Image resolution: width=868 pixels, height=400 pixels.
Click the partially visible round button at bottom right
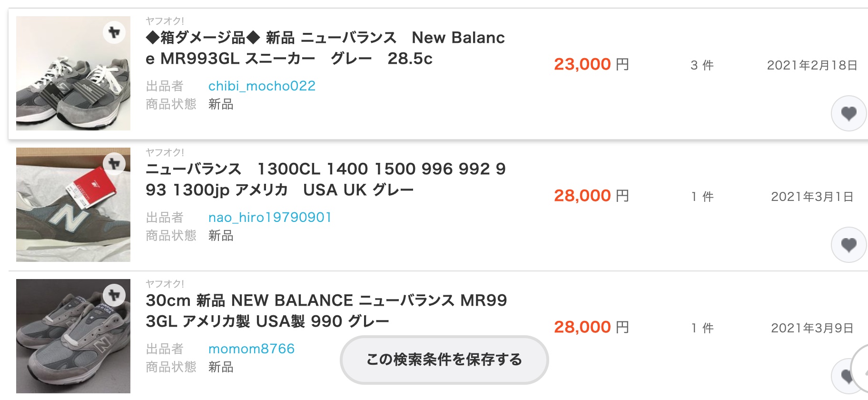860,370
